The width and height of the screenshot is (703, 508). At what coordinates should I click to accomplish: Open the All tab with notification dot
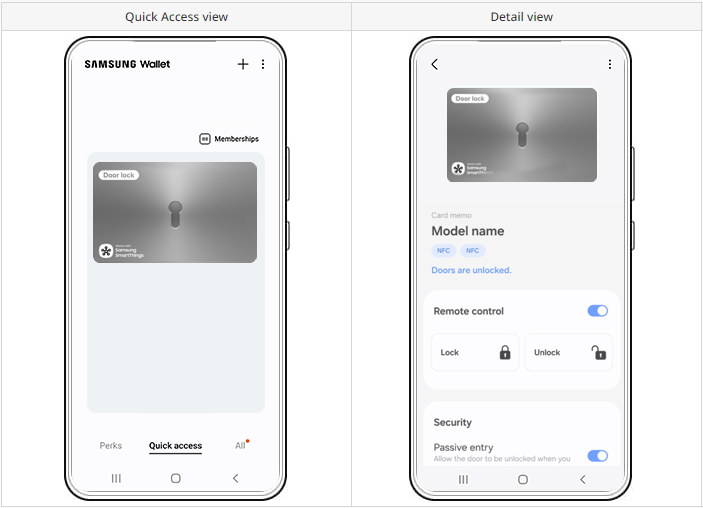click(240, 446)
